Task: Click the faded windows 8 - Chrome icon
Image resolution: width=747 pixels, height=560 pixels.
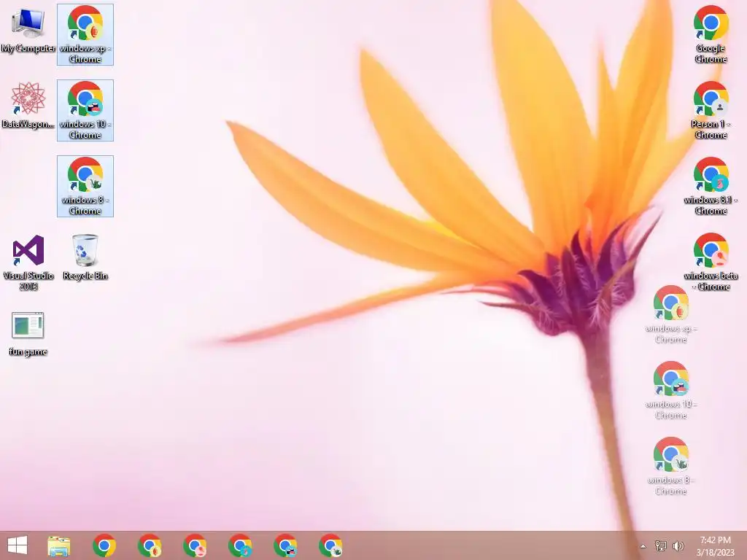Action: point(671,466)
